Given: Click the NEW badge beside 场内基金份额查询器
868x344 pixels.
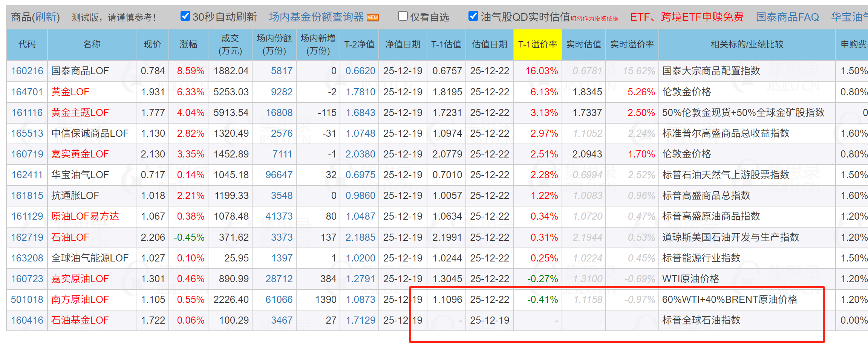Looking at the screenshot, I should pyautogui.click(x=372, y=17).
